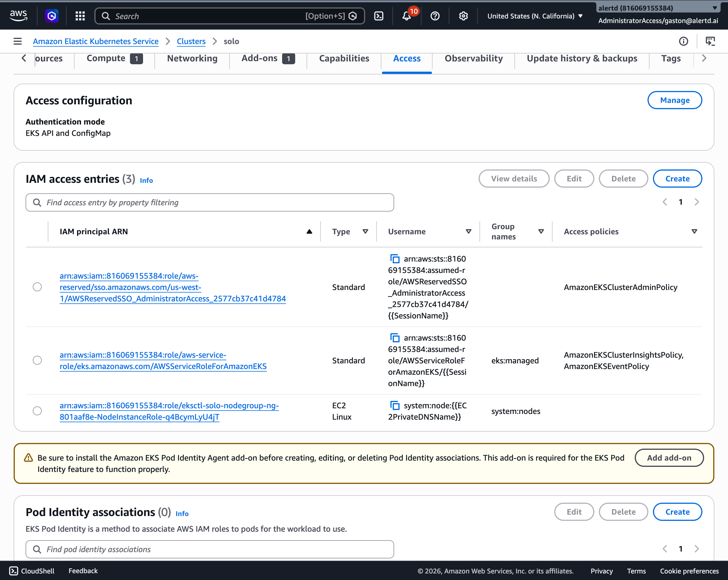Click Manage in Access configuration
This screenshot has width=728, height=580.
675,100
